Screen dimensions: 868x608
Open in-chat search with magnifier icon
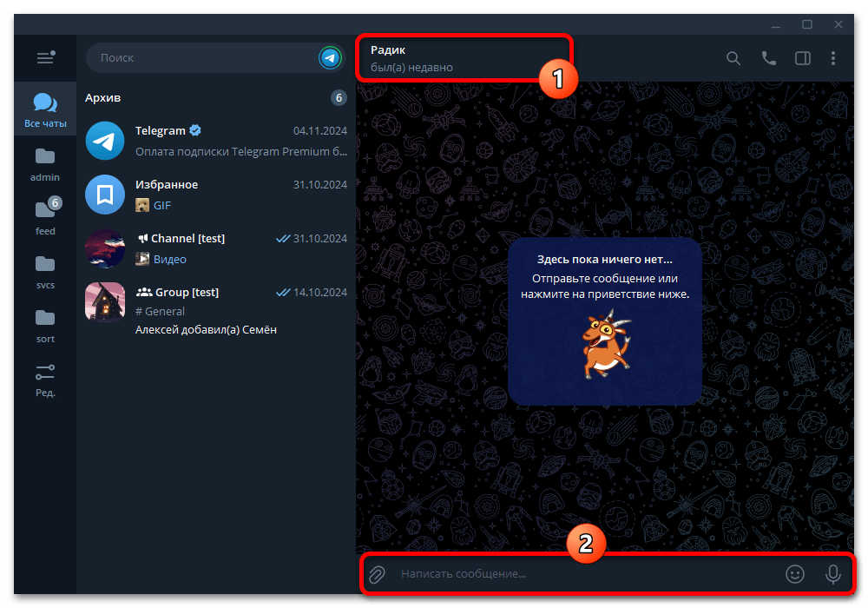(733, 58)
